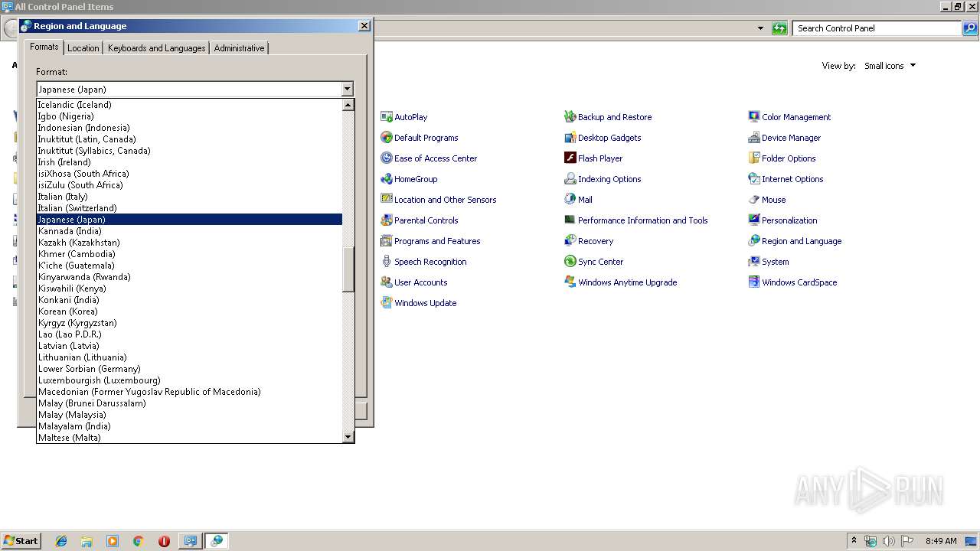Image resolution: width=980 pixels, height=551 pixels.
Task: Select Italian (Switzerland) format
Action: 190,208
